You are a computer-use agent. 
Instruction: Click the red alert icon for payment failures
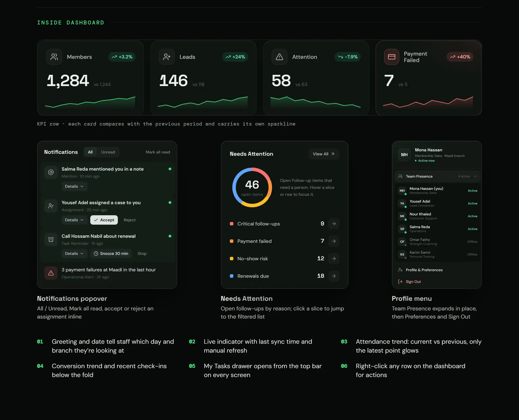tap(51, 273)
